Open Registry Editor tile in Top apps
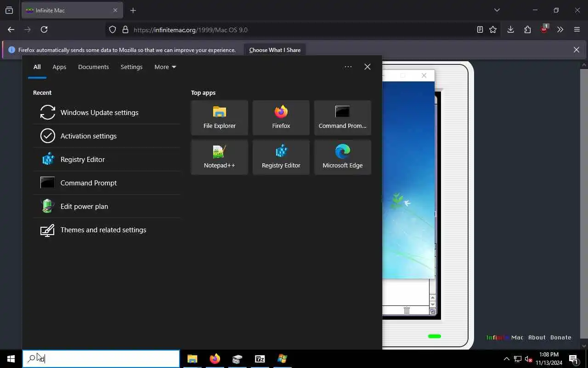The image size is (588, 368). (281, 157)
